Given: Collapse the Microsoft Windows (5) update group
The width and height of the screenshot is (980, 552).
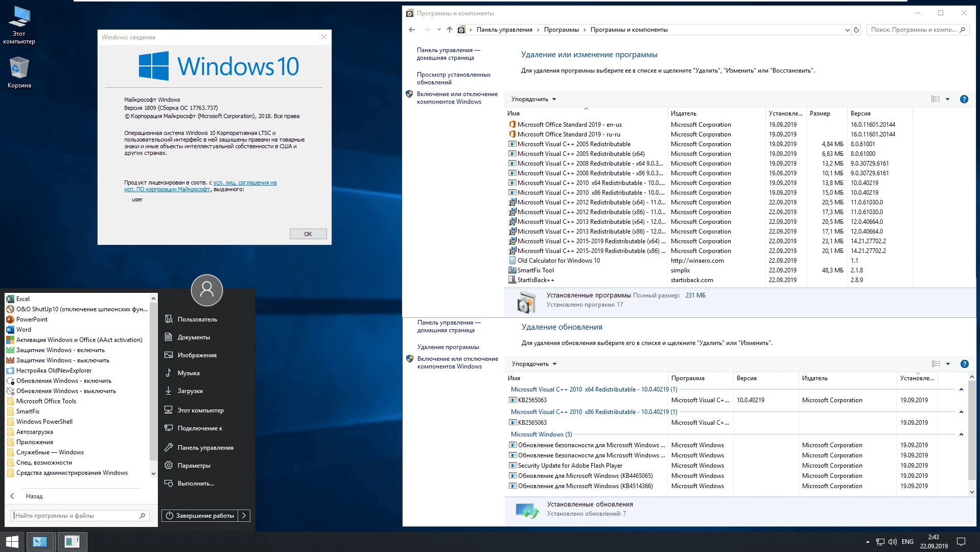Looking at the screenshot, I should point(961,434).
